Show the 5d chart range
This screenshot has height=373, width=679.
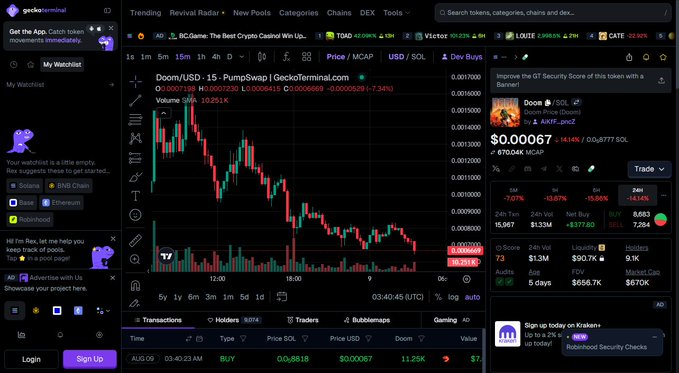(x=244, y=297)
